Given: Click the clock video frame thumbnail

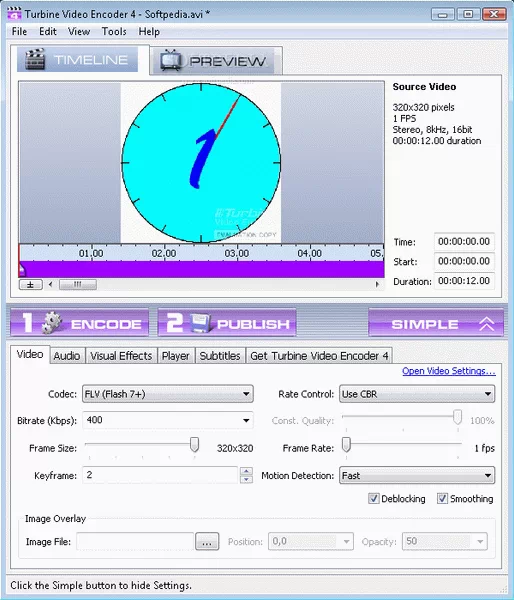Looking at the screenshot, I should pyautogui.click(x=201, y=163).
